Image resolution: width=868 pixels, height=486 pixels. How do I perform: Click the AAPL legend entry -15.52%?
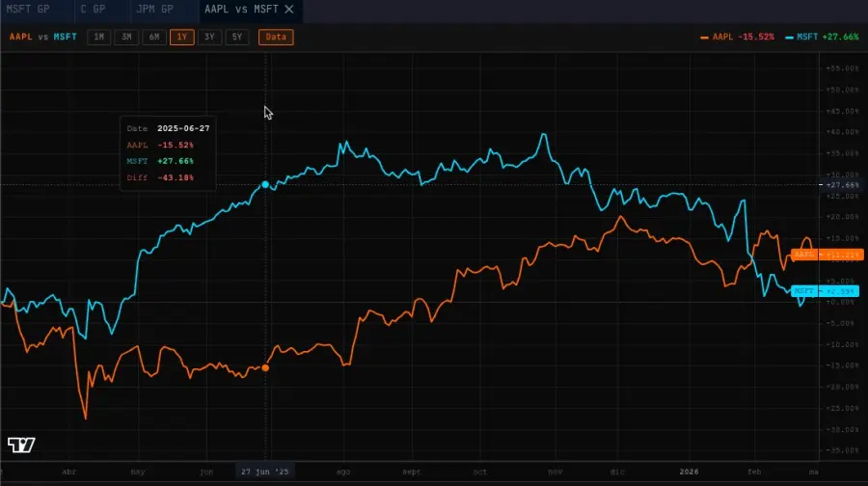[738, 37]
